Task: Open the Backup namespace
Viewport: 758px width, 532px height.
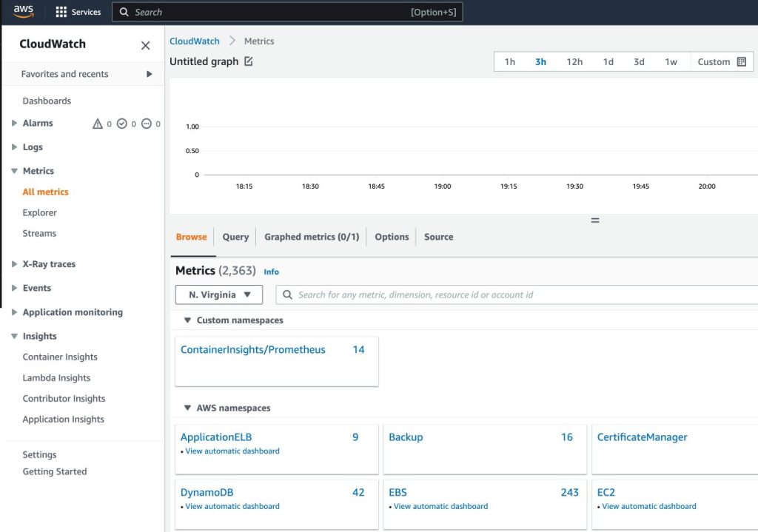Action: coord(406,437)
